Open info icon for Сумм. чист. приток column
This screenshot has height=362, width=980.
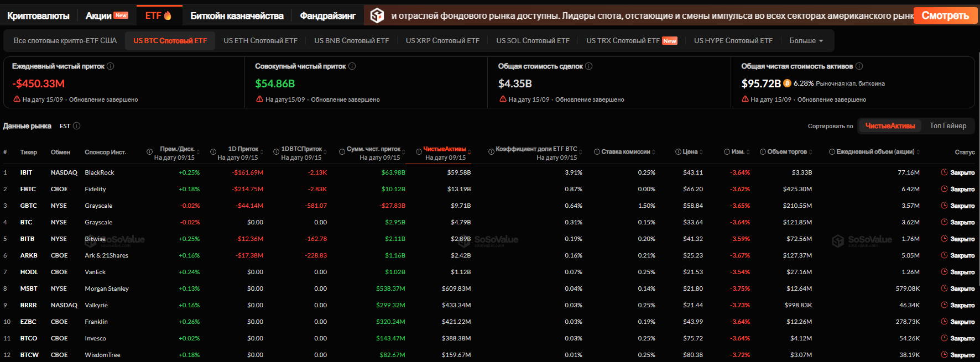click(342, 152)
